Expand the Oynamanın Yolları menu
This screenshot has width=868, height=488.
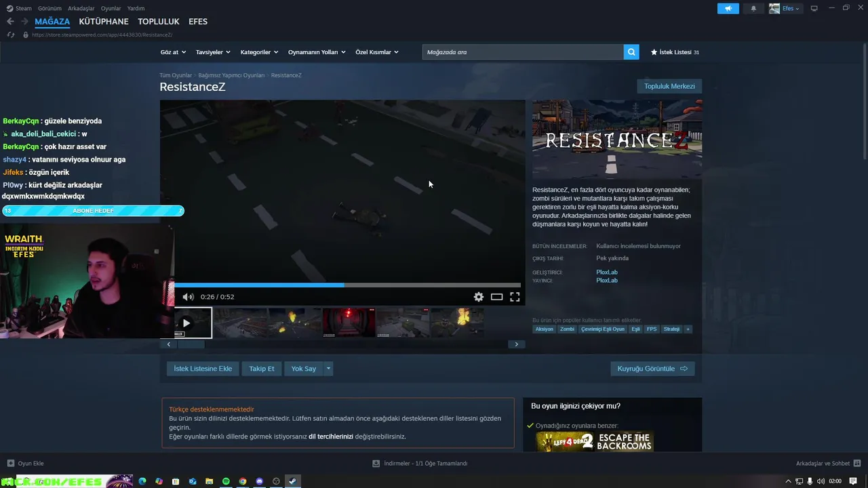pos(317,52)
